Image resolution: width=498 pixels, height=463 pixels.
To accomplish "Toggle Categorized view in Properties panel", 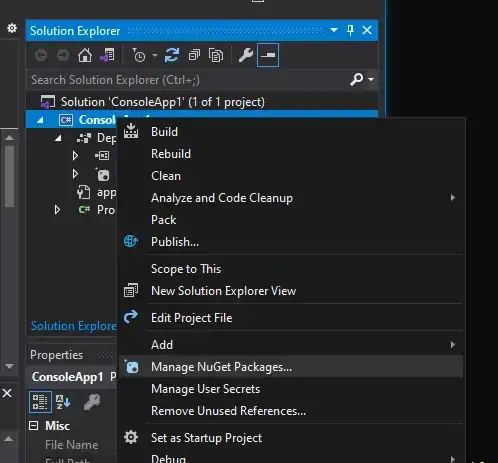I will coord(40,402).
